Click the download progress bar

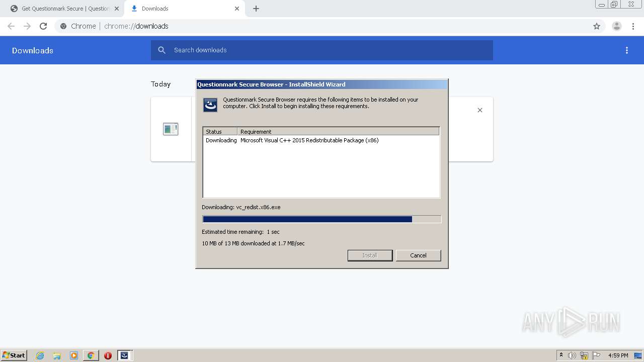pyautogui.click(x=321, y=219)
